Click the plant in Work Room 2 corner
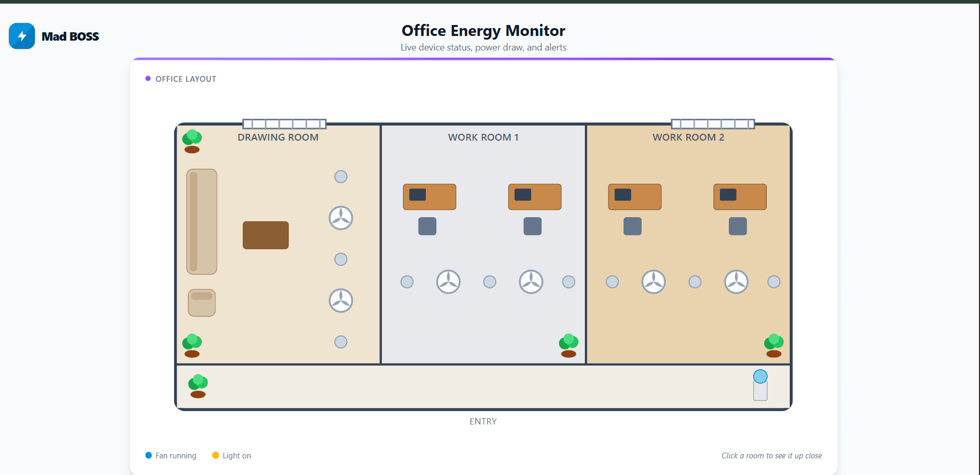980x475 pixels. 774,346
